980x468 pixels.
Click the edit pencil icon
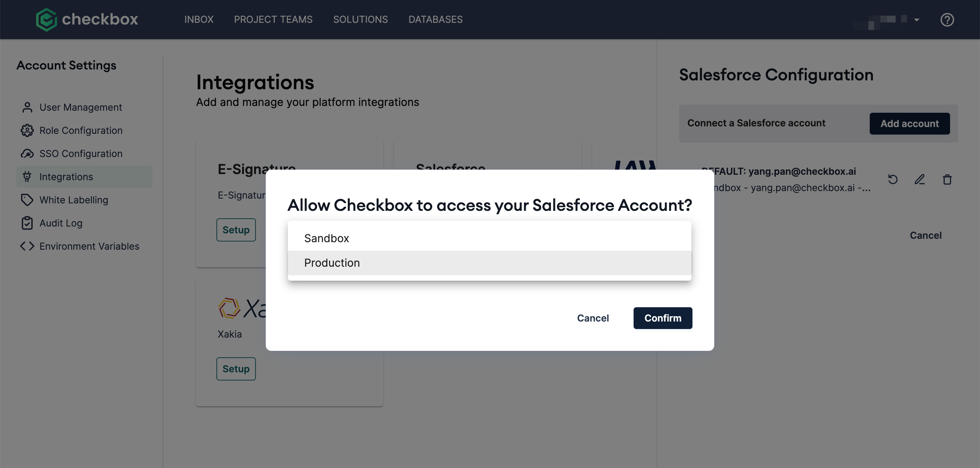coord(919,179)
